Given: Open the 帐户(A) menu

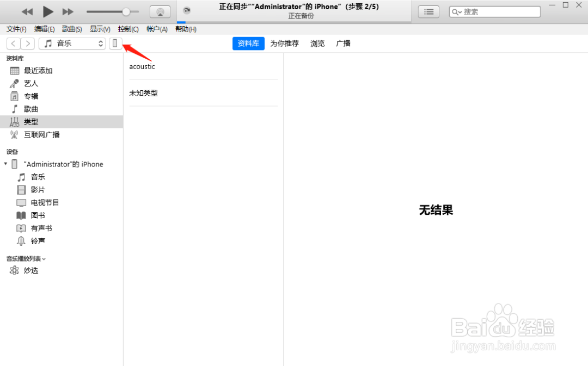Looking at the screenshot, I should [157, 29].
